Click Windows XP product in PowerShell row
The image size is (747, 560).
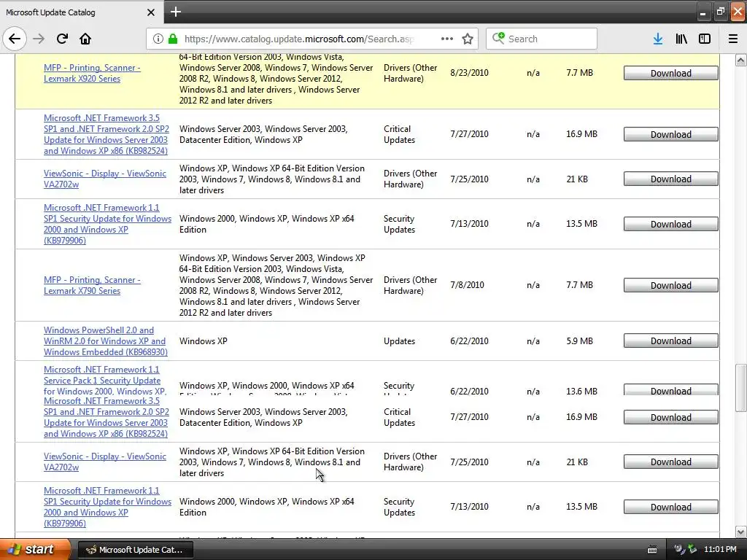pyautogui.click(x=203, y=341)
